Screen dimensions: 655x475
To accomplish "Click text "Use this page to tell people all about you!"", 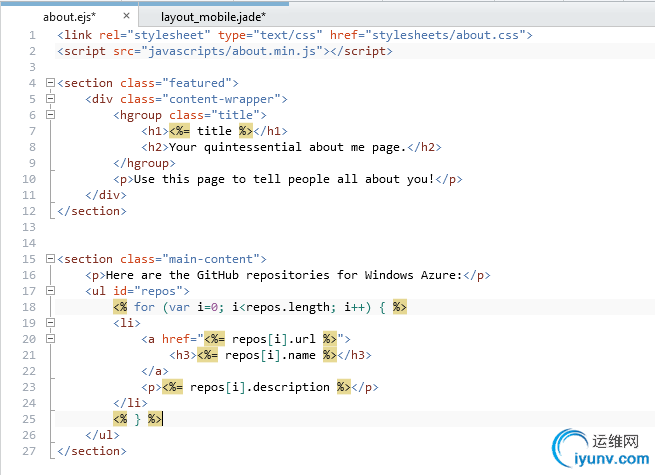I will (x=284, y=179).
